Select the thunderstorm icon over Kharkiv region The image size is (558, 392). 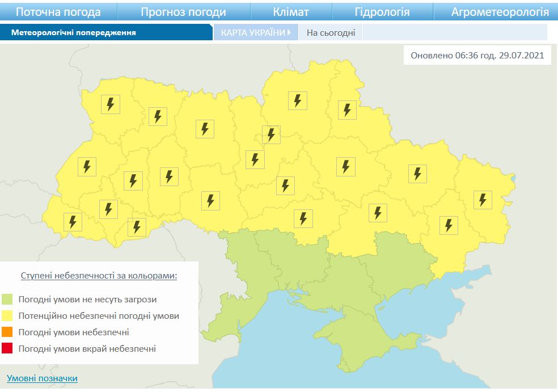pyautogui.click(x=418, y=174)
